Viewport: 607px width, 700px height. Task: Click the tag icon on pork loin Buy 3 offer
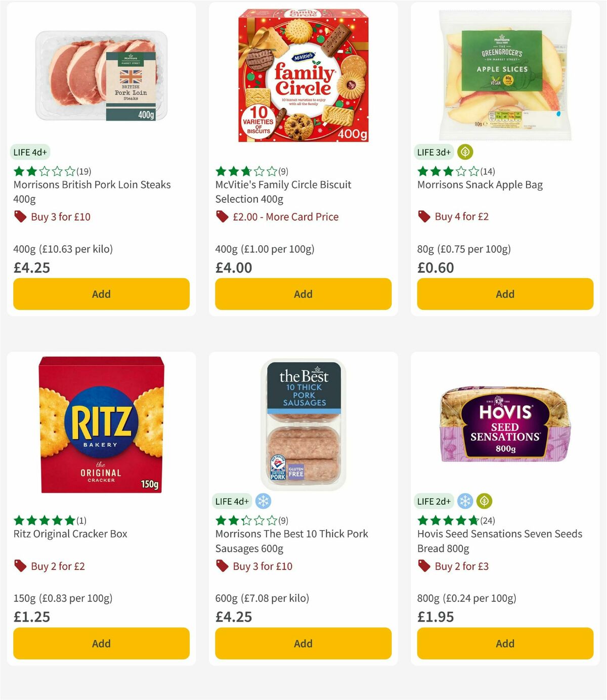tap(20, 216)
